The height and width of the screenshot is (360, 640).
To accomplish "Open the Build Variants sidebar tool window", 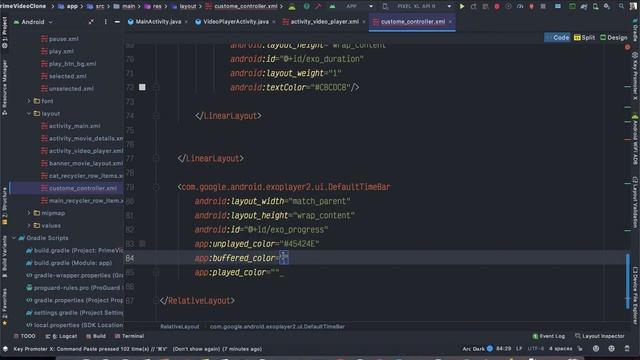I will (x=4, y=256).
